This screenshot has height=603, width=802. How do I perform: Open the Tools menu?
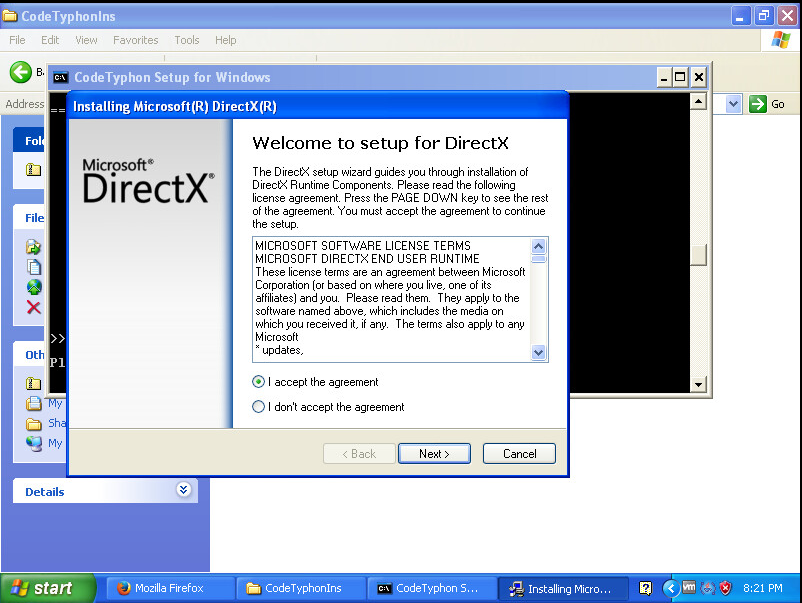187,40
